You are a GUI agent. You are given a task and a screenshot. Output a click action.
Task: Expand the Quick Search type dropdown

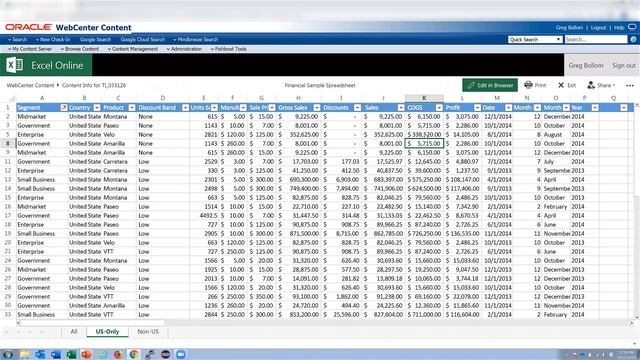[x=535, y=39]
